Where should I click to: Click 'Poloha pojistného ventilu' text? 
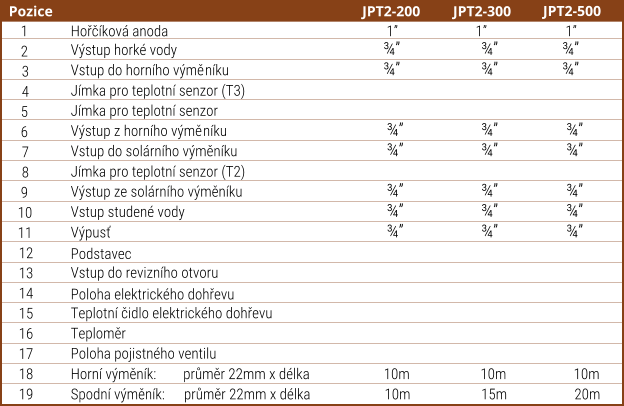click(144, 354)
